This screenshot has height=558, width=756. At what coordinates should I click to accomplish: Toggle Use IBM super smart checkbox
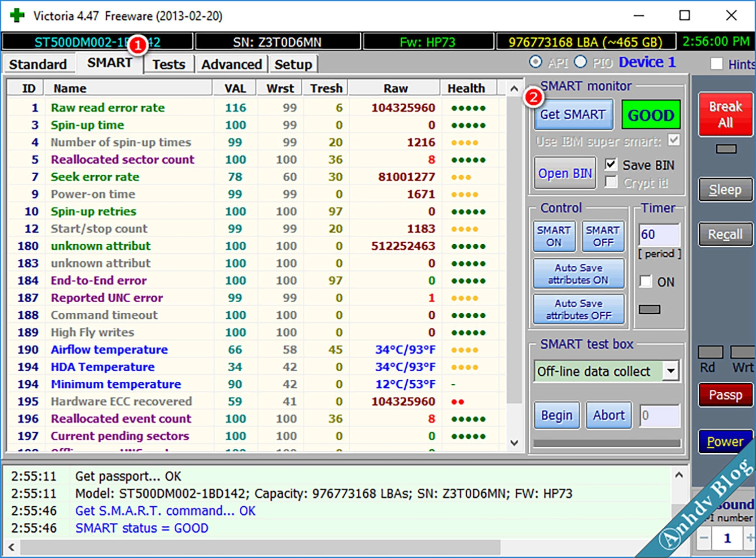[x=674, y=140]
